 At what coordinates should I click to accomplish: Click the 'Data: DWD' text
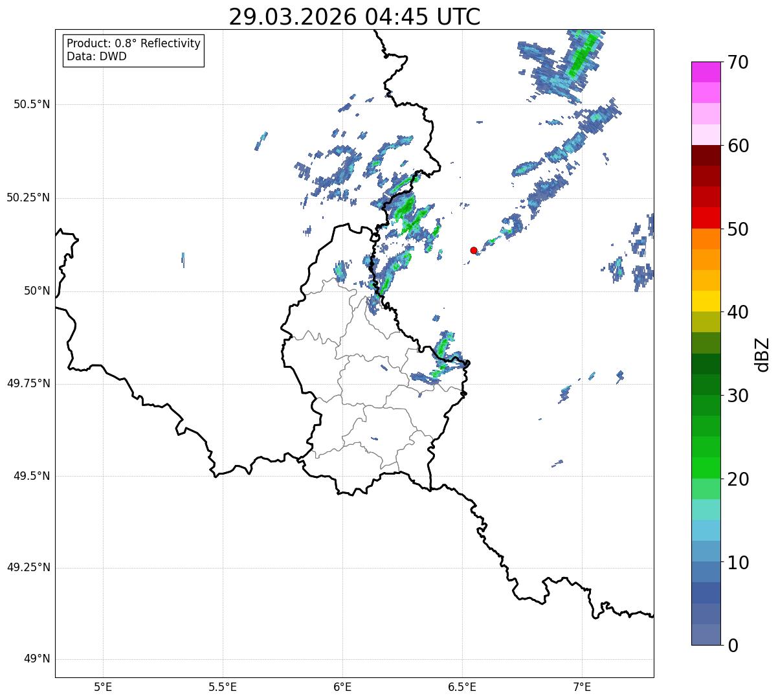pyautogui.click(x=96, y=56)
